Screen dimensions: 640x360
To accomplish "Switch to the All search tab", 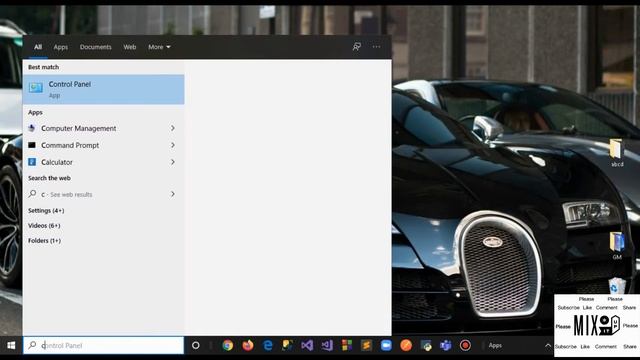I will 38,47.
